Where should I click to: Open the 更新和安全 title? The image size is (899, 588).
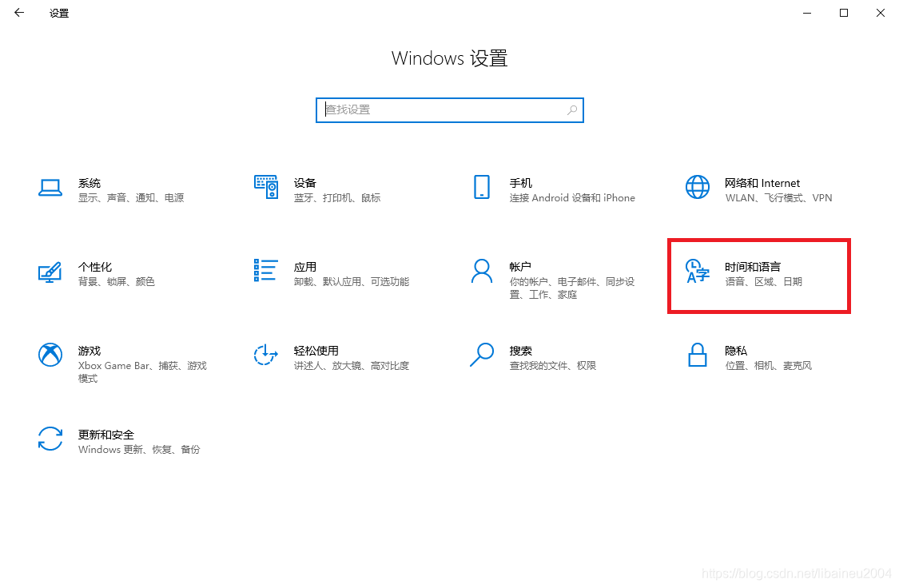(106, 435)
